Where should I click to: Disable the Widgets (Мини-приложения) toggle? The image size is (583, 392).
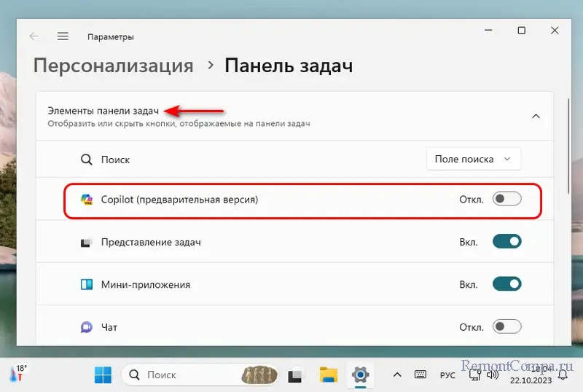pos(507,284)
